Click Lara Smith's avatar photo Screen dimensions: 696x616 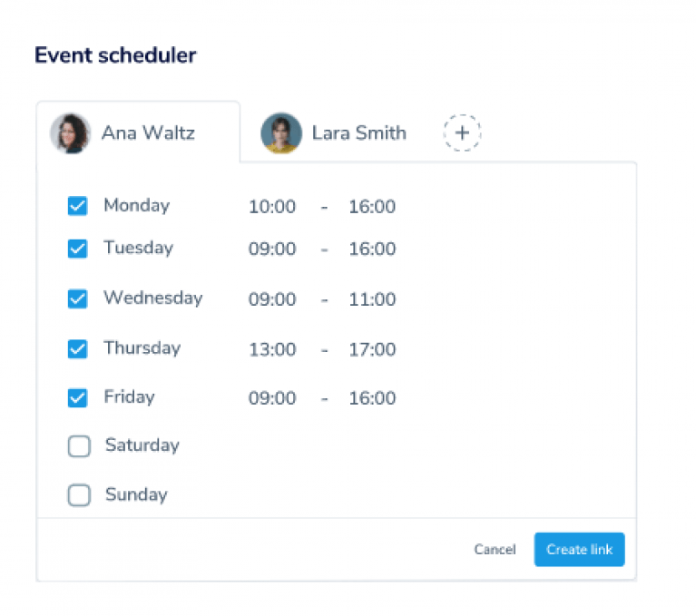pos(281,133)
